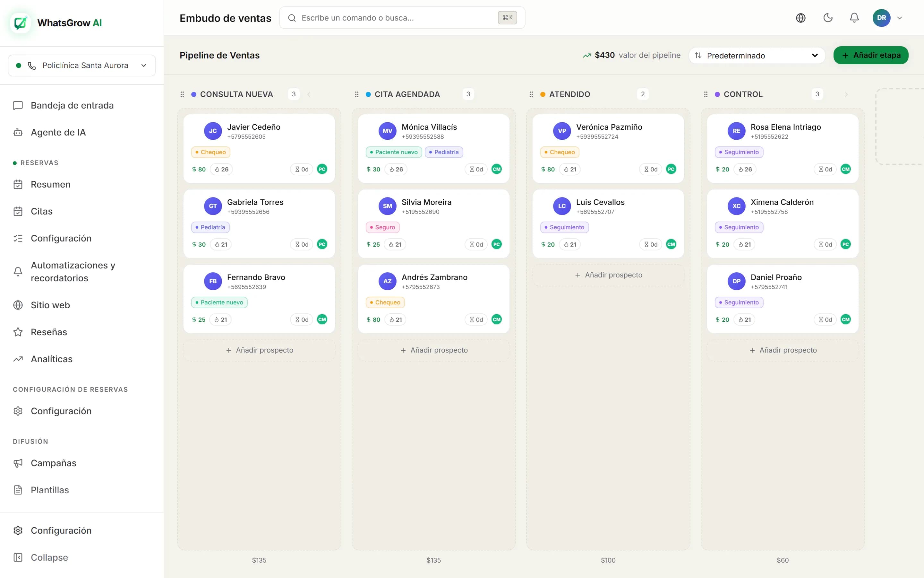Click the Seguro tag on Silvia Moreira

click(382, 227)
